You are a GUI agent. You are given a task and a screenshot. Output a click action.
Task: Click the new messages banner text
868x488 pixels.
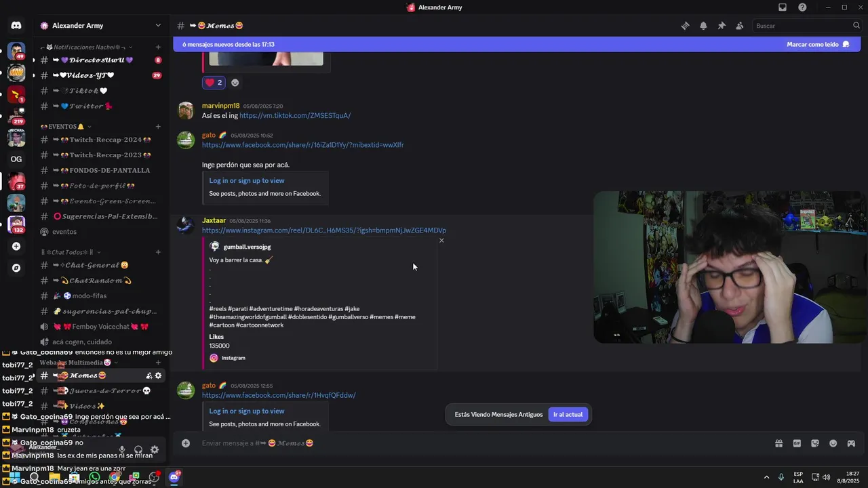pos(229,44)
